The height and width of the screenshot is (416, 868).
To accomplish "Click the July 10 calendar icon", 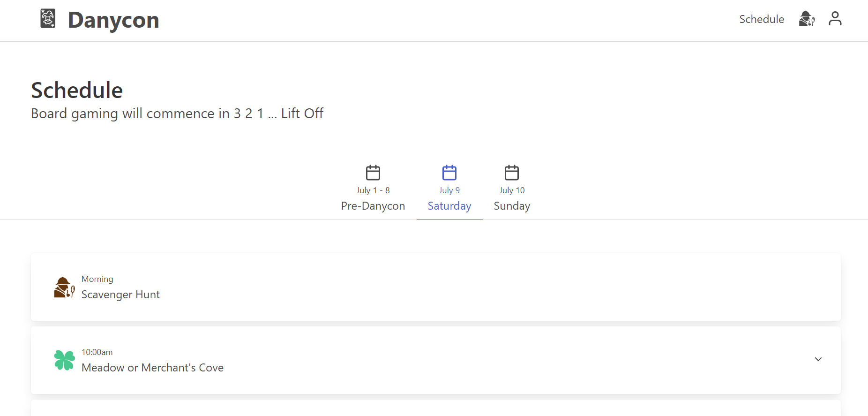I will click(512, 173).
